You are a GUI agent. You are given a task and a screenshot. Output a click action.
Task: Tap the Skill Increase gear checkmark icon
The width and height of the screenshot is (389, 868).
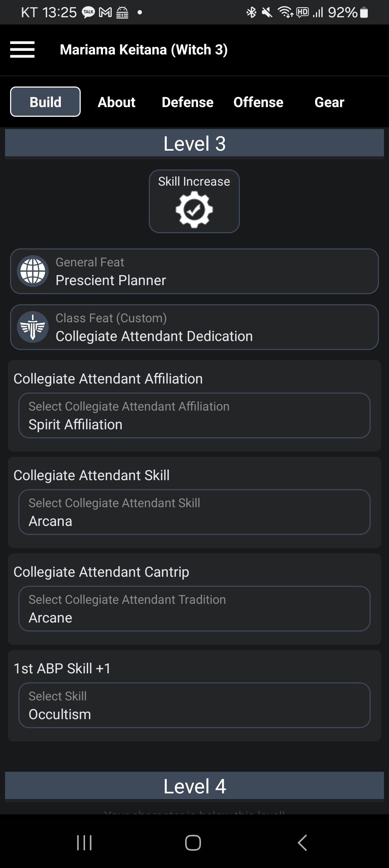click(194, 209)
